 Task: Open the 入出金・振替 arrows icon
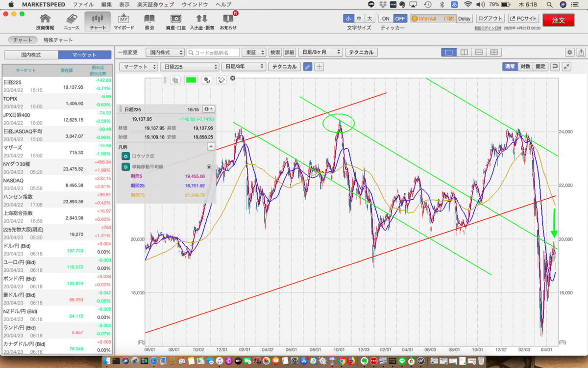click(x=202, y=22)
